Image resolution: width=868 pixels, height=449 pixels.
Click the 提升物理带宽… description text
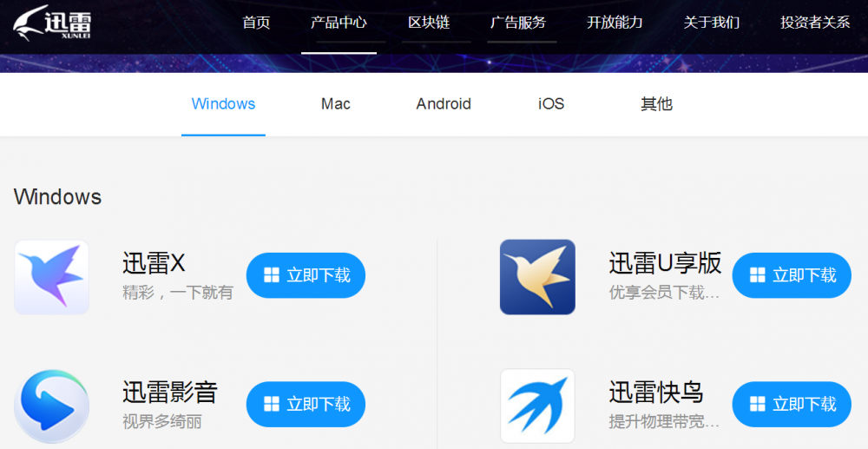(x=664, y=422)
